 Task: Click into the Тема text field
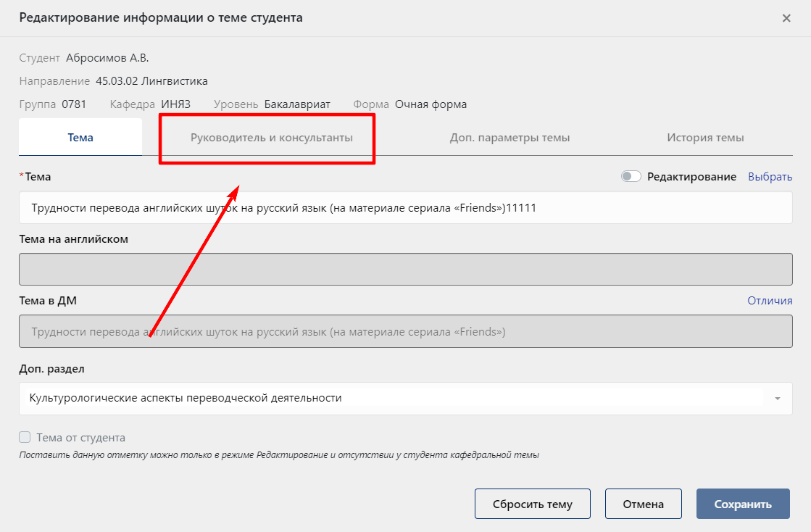pos(406,208)
